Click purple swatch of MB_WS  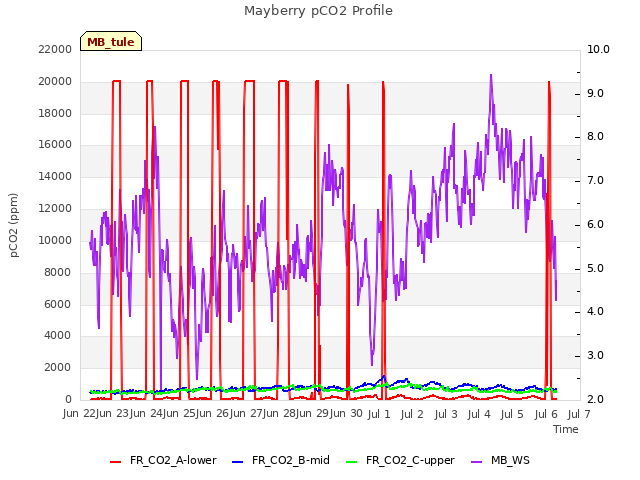click(x=476, y=462)
